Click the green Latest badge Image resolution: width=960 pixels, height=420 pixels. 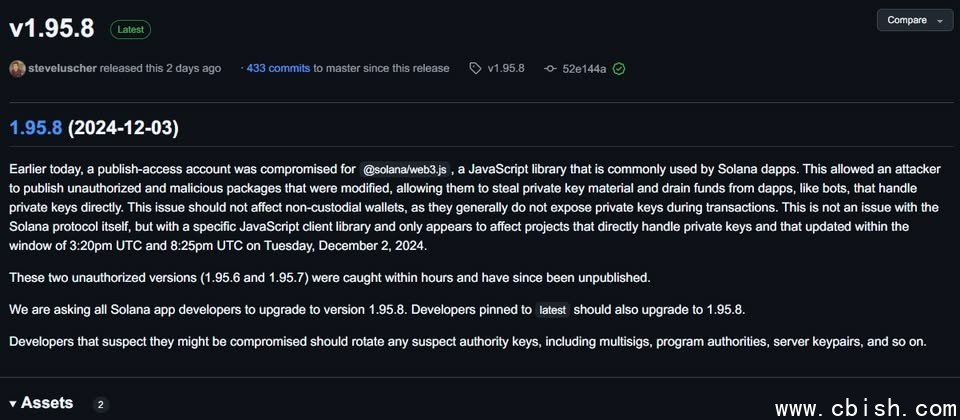(130, 30)
